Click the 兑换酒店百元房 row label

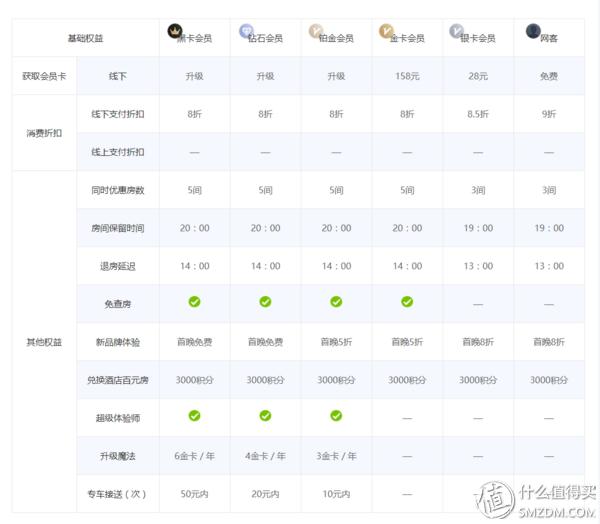click(x=117, y=380)
